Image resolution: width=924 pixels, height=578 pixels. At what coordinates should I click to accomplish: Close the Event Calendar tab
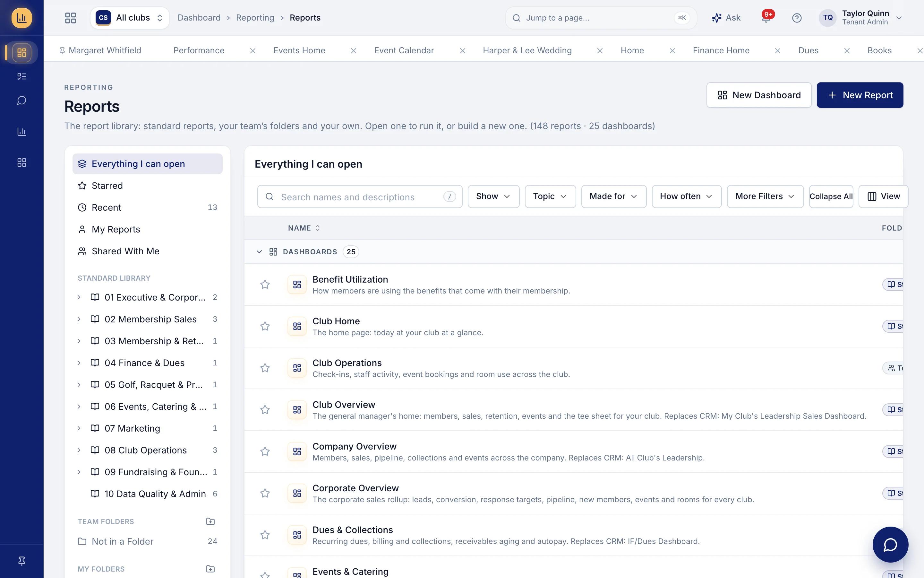click(x=462, y=51)
